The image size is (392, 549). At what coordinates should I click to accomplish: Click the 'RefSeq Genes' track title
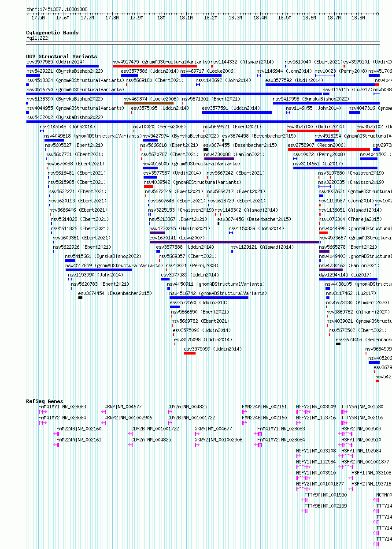pos(44,401)
